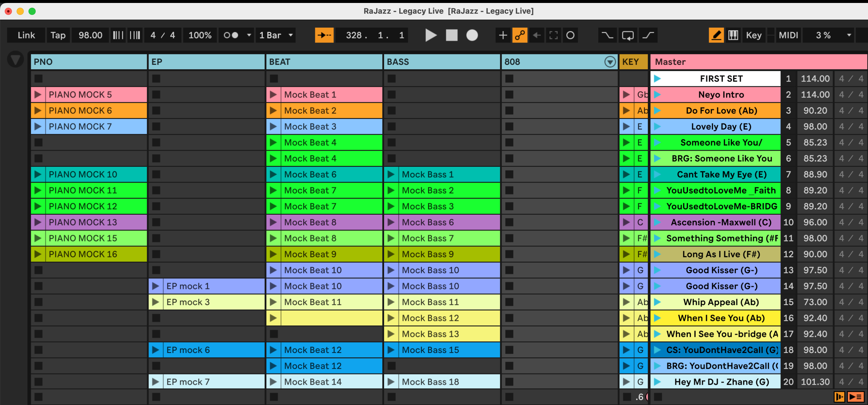868x405 pixels.
Task: Select the Mock Bass 12 clip name
Action: point(430,318)
